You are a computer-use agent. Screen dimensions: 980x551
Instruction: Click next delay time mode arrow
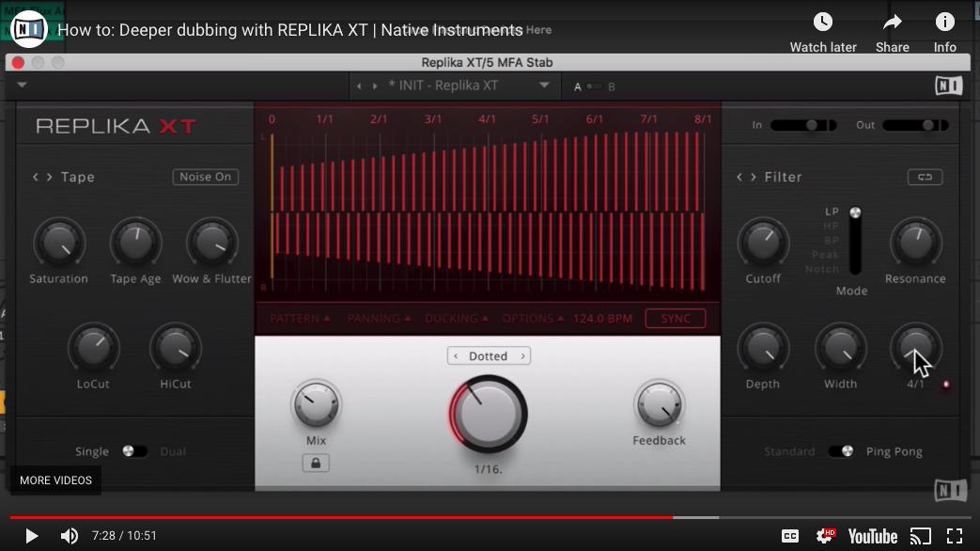click(523, 355)
